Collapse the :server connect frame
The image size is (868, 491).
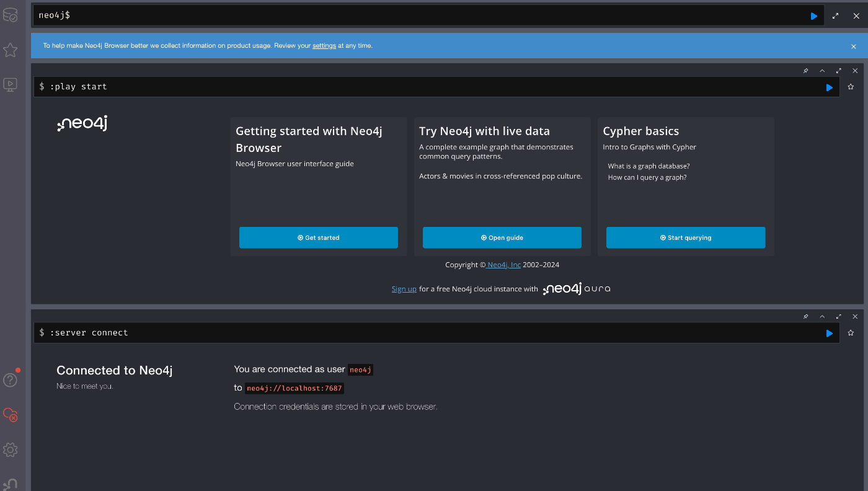point(822,316)
